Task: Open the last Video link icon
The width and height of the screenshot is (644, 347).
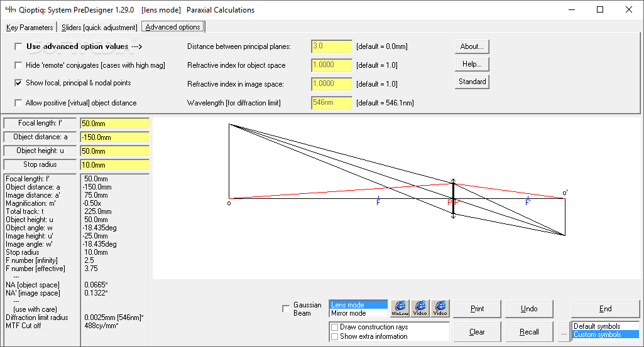Action: click(440, 308)
